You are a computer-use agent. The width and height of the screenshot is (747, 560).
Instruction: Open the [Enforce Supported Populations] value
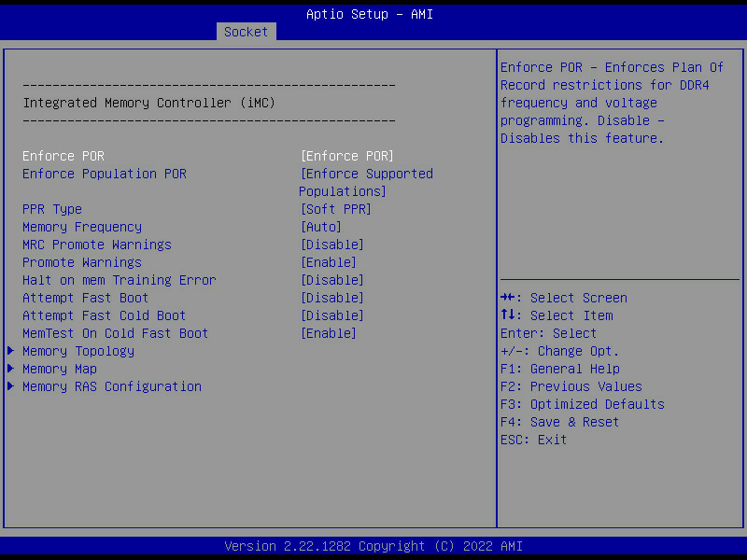click(x=366, y=182)
